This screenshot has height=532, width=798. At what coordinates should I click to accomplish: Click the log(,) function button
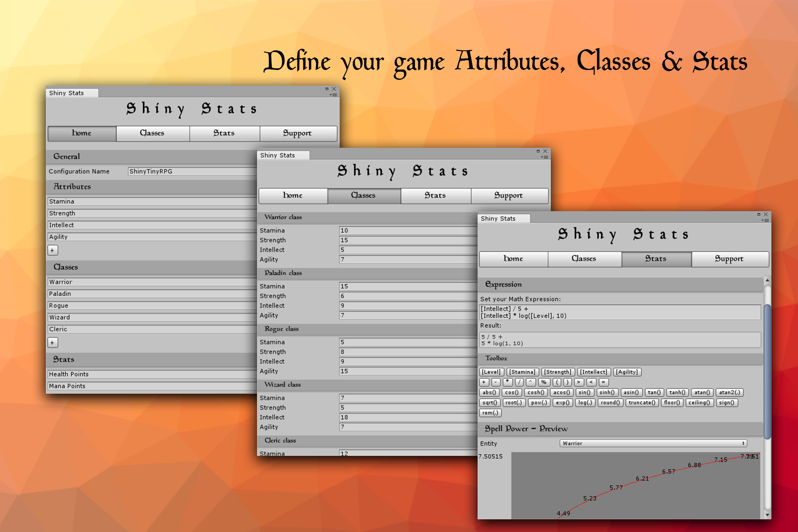click(x=585, y=403)
